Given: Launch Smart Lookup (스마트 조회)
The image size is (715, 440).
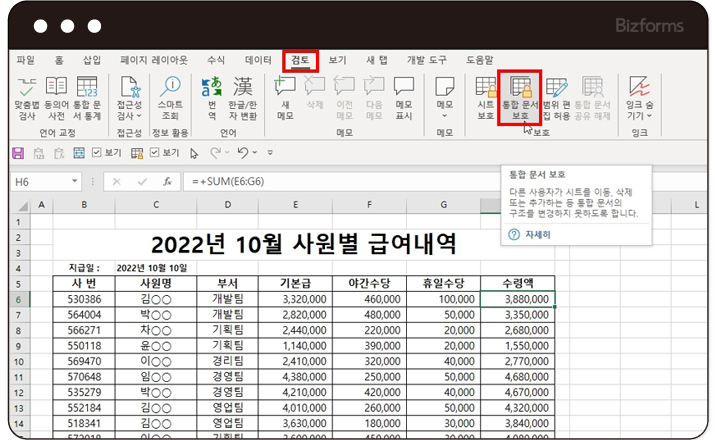Looking at the screenshot, I should click(170, 97).
